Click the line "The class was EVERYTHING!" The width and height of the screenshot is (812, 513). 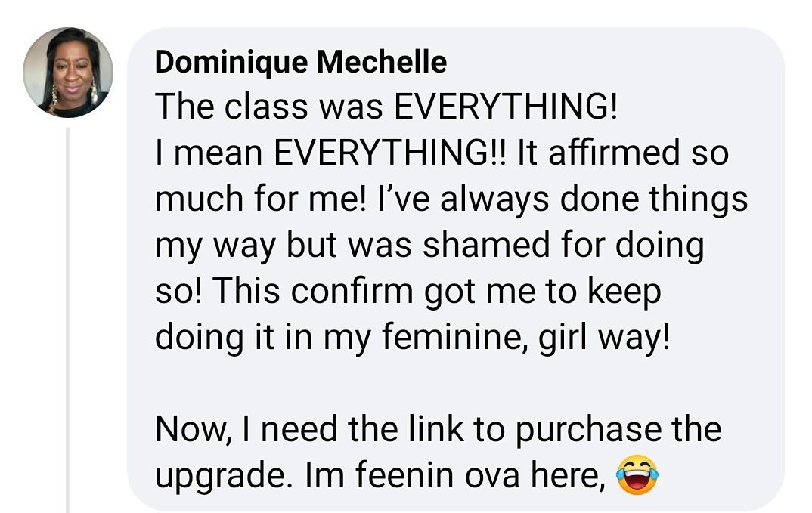point(386,108)
